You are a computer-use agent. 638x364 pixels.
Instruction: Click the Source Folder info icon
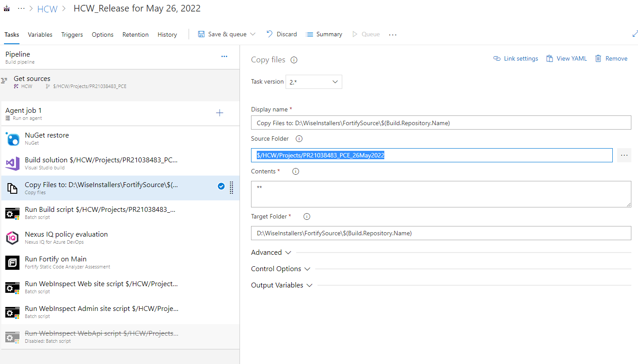299,139
